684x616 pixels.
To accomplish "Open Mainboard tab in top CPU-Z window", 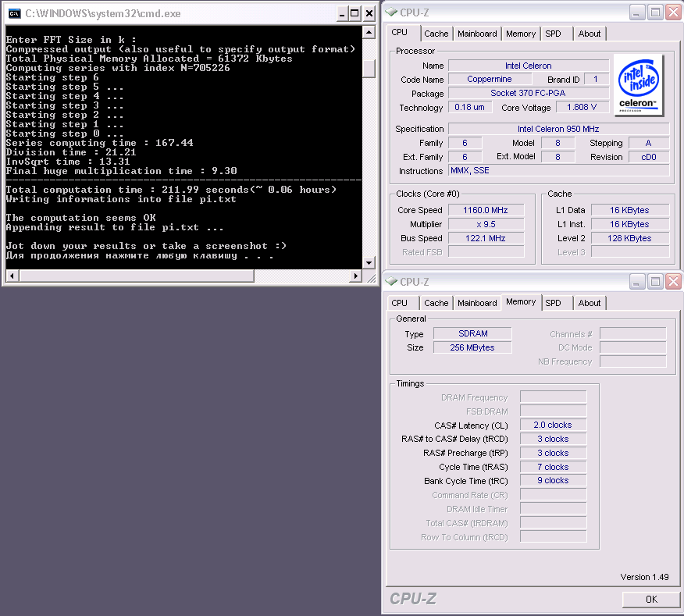I will [x=477, y=34].
